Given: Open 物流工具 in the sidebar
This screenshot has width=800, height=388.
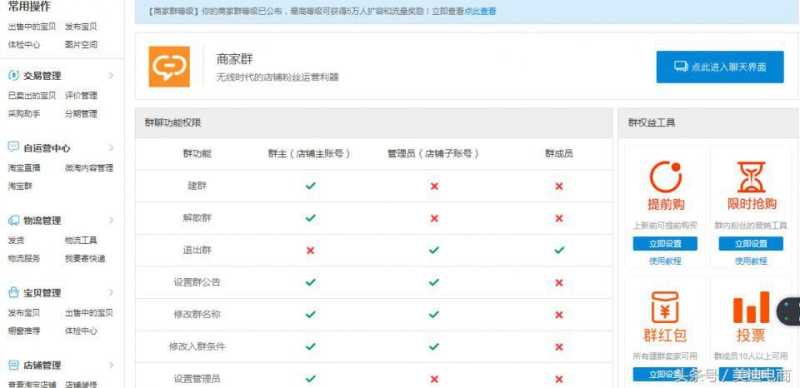Looking at the screenshot, I should click(81, 240).
